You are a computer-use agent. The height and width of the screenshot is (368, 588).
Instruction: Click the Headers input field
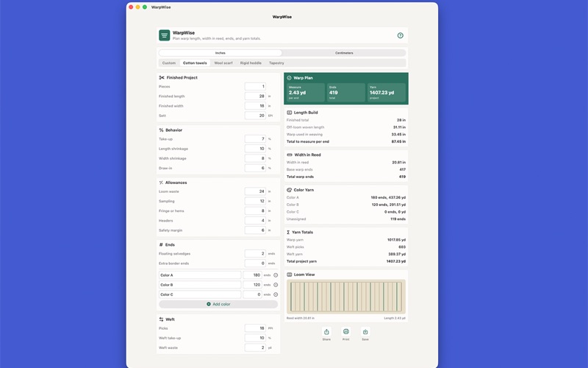coord(255,222)
